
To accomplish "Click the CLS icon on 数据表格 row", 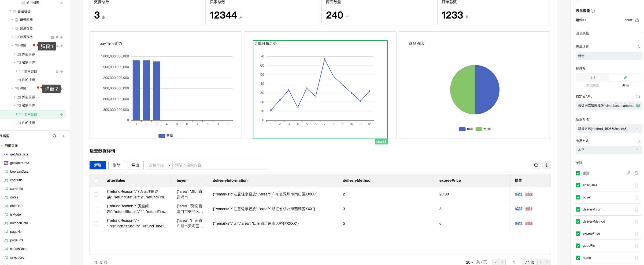I will point(53,37).
